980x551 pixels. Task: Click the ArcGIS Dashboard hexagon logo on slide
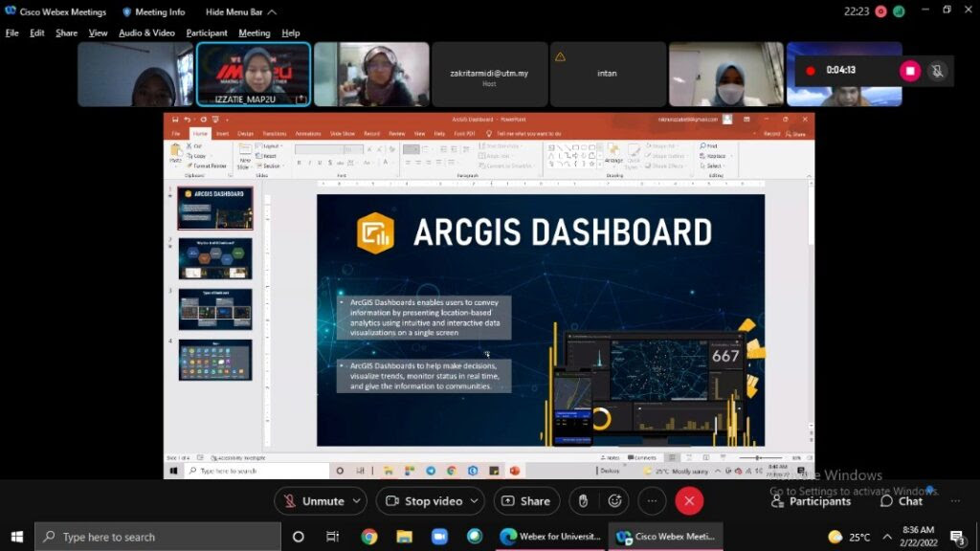click(375, 233)
